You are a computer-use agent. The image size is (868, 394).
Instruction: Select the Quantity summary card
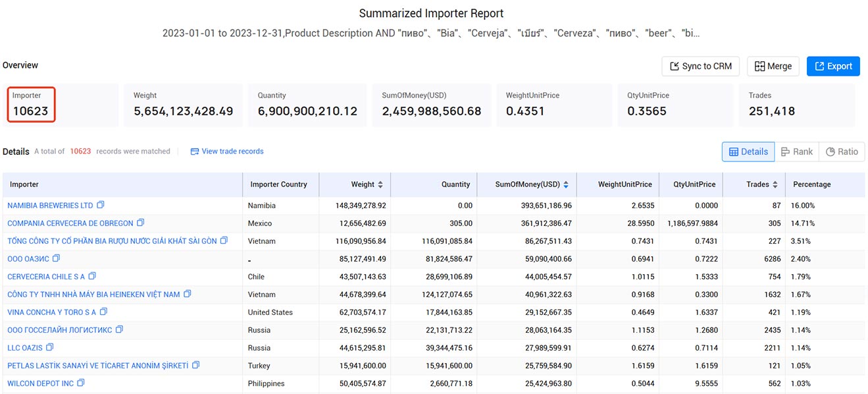(307, 105)
